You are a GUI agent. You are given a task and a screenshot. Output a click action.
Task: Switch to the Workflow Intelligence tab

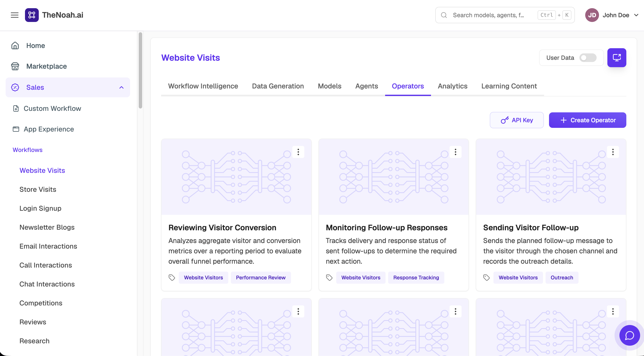tap(203, 86)
